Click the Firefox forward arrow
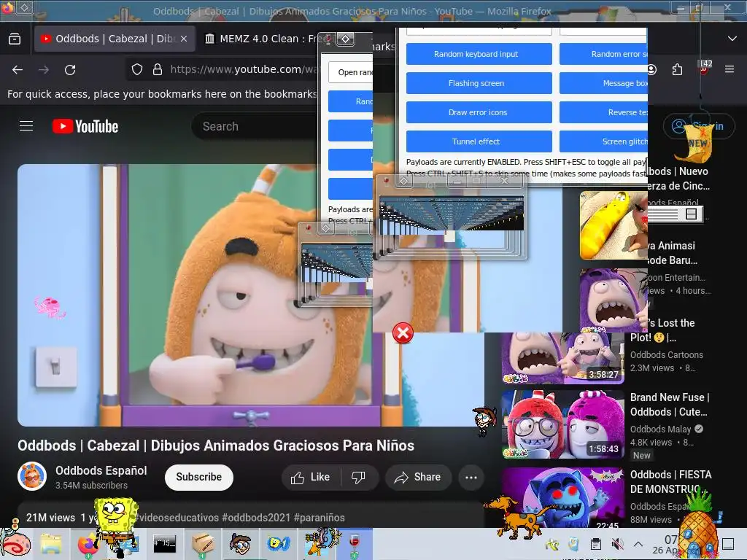Viewport: 747px width, 560px height. click(x=44, y=70)
